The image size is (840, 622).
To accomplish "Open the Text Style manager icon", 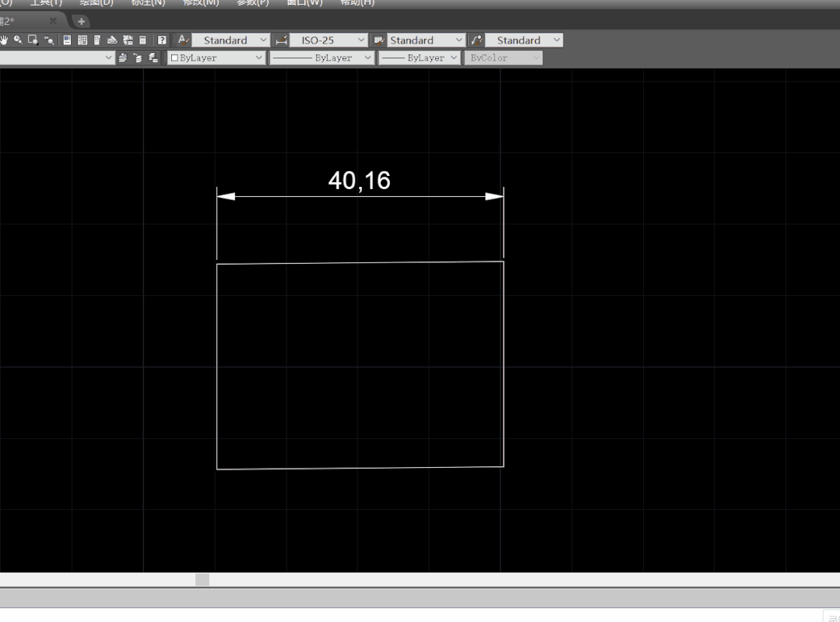I will [x=183, y=40].
